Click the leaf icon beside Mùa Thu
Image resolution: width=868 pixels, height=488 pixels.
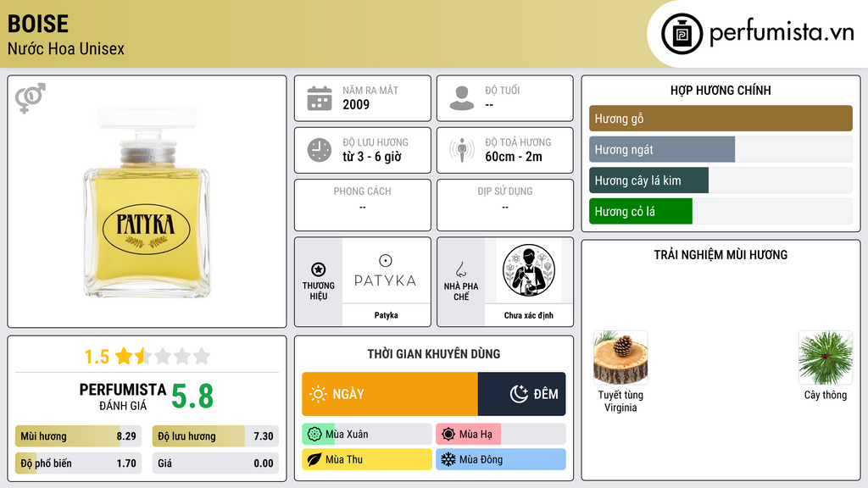314,459
